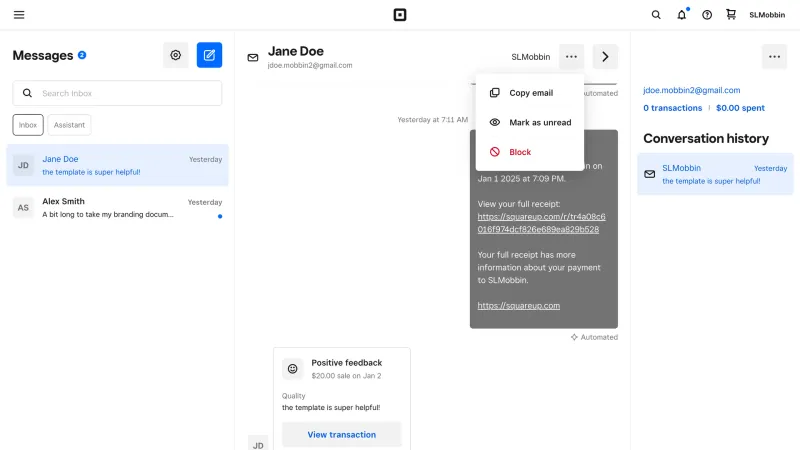
Task: Switch to the Inbox tab
Action: (x=28, y=125)
